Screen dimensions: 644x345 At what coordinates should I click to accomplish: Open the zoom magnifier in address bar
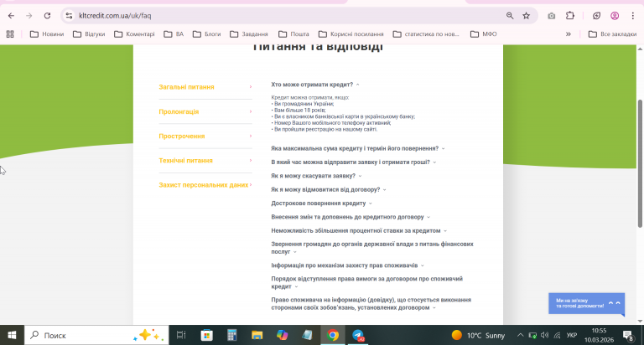[510, 16]
